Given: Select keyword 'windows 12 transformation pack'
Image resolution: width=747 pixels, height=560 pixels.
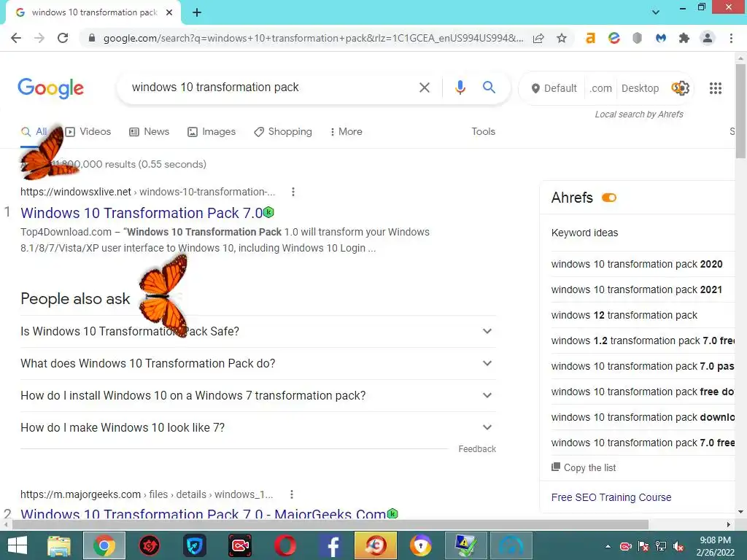Looking at the screenshot, I should [624, 315].
